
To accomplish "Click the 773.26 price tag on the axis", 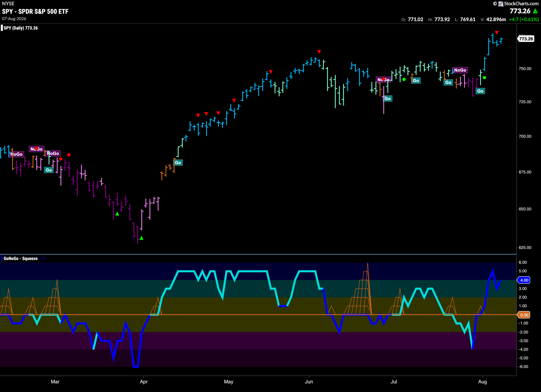I will click(x=526, y=39).
